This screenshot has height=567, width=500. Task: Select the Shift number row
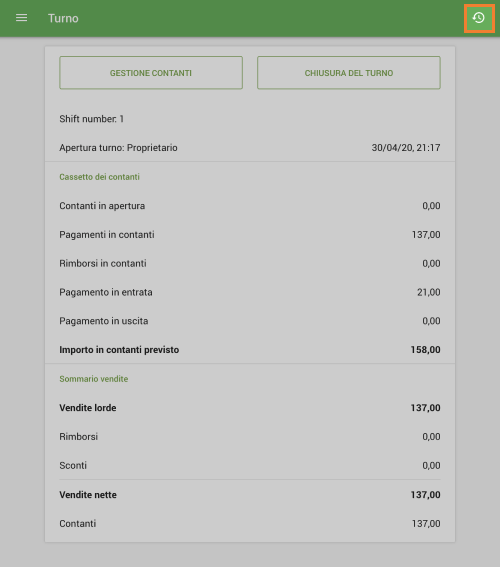[x=250, y=119]
